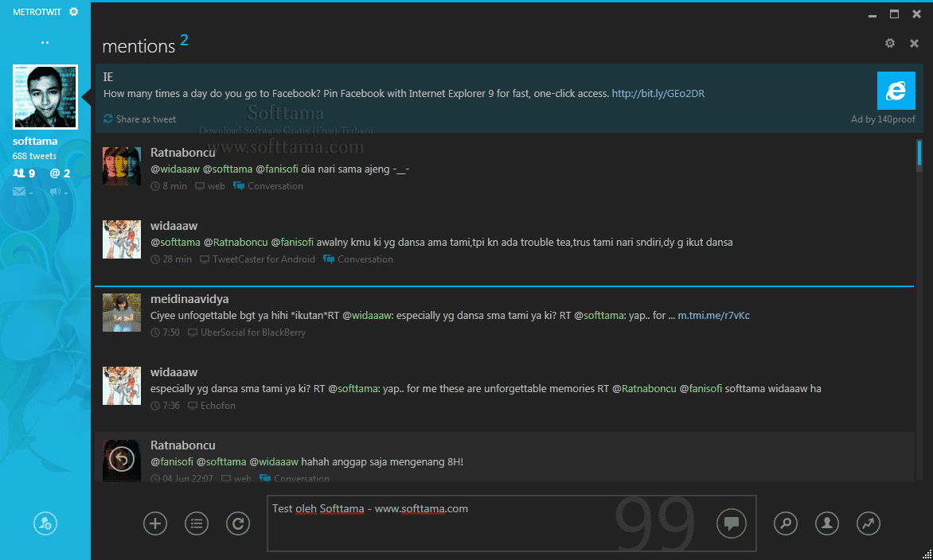Open search with the magnifier icon
The height and width of the screenshot is (560, 933).
point(785,523)
